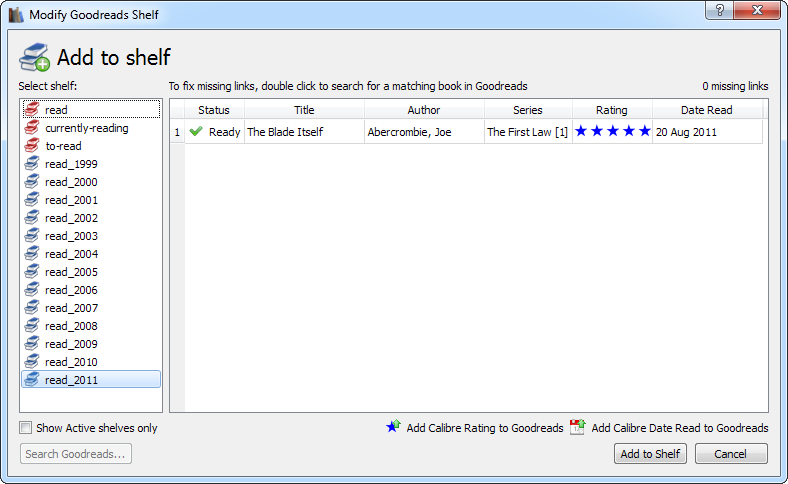Click the red books icon beside read shelf
This screenshot has width=788, height=484.
[32, 109]
